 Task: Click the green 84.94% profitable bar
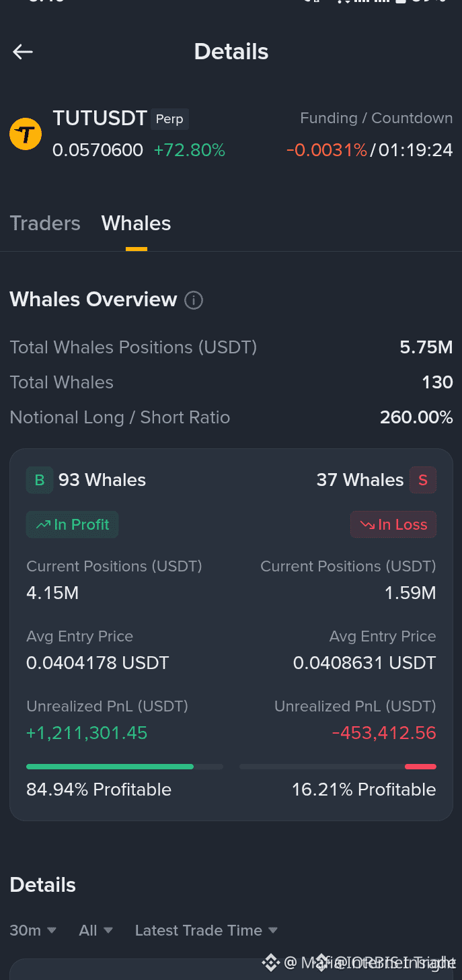click(x=110, y=767)
